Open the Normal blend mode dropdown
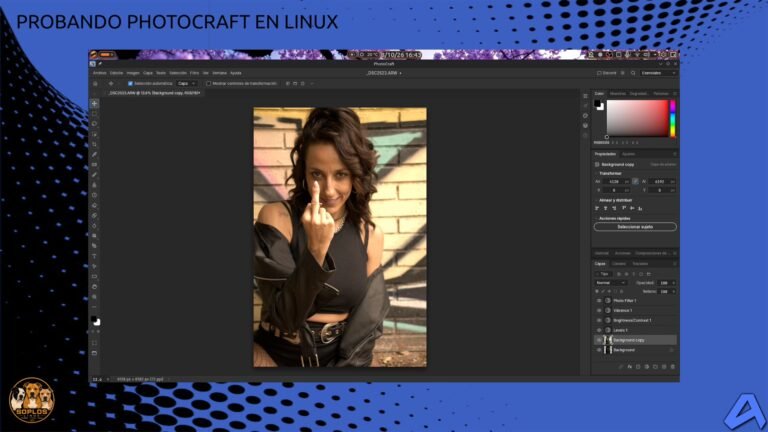This screenshot has width=768, height=432. 610,283
